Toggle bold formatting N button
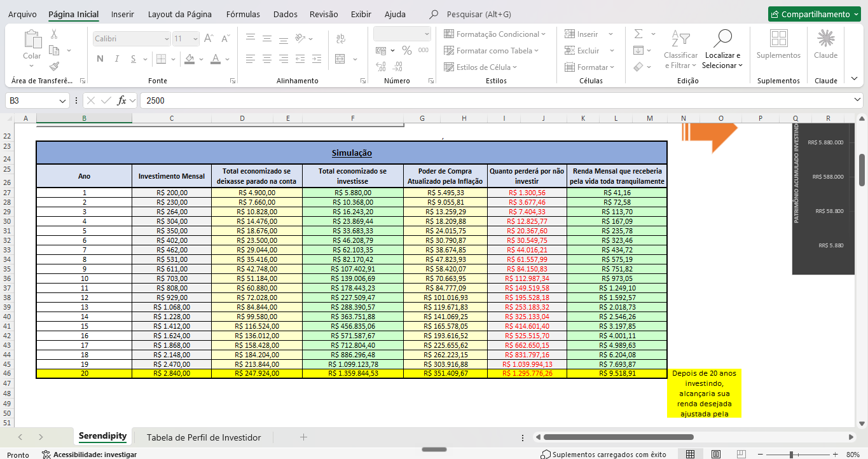 [100, 59]
